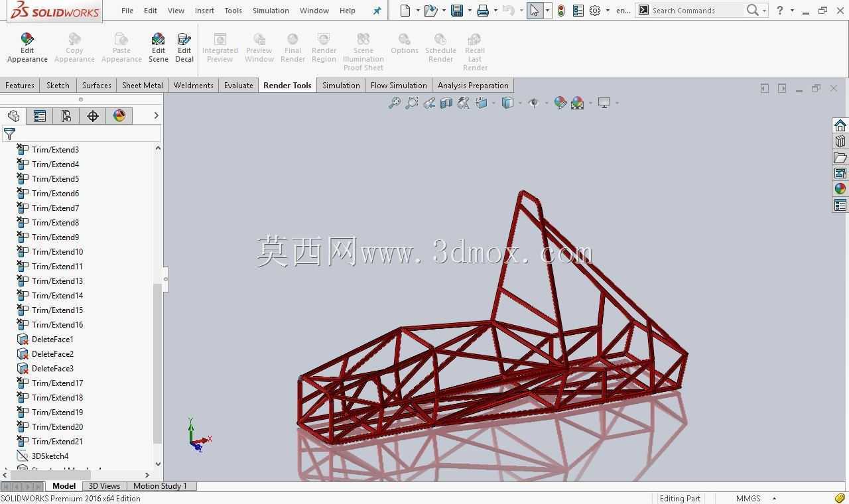Click Editing Part status text
The image size is (849, 504).
click(680, 499)
